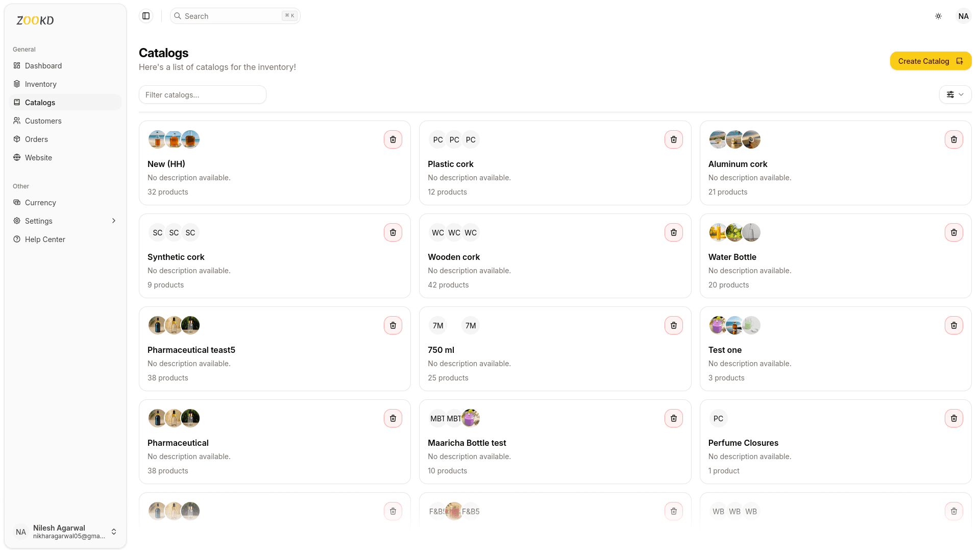
Task: Delete the "Maaricha Bottle test" catalog
Action: pos(673,418)
